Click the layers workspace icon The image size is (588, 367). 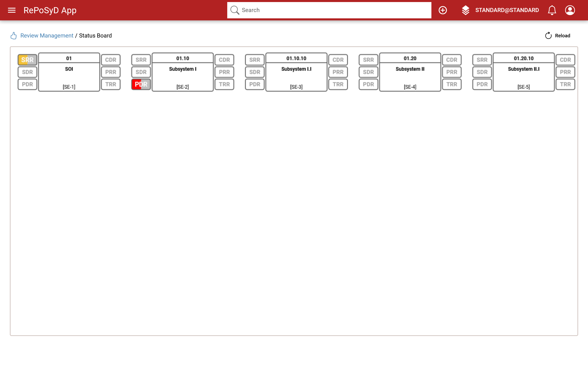click(465, 10)
